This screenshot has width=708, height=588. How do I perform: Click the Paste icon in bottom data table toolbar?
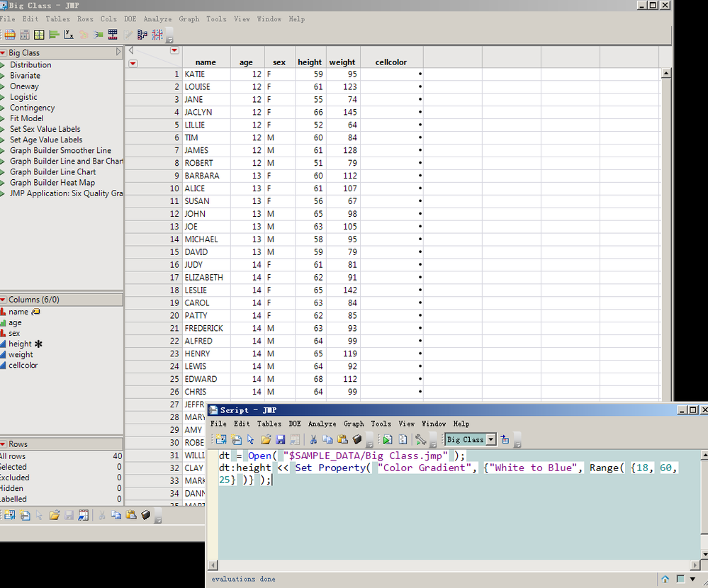coord(131,516)
